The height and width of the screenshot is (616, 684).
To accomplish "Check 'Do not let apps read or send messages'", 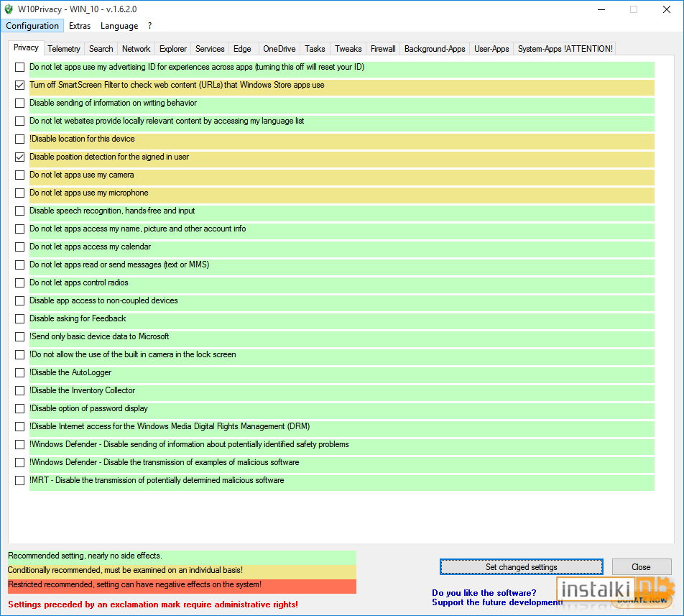I will click(x=19, y=265).
